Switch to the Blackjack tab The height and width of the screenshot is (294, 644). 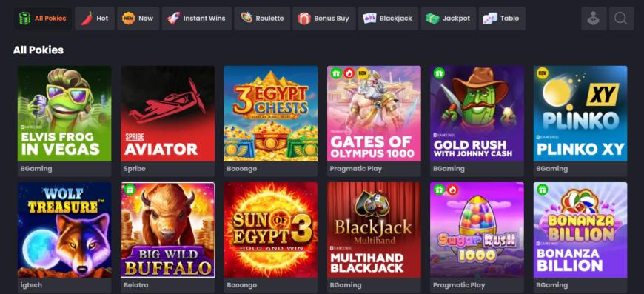click(388, 19)
